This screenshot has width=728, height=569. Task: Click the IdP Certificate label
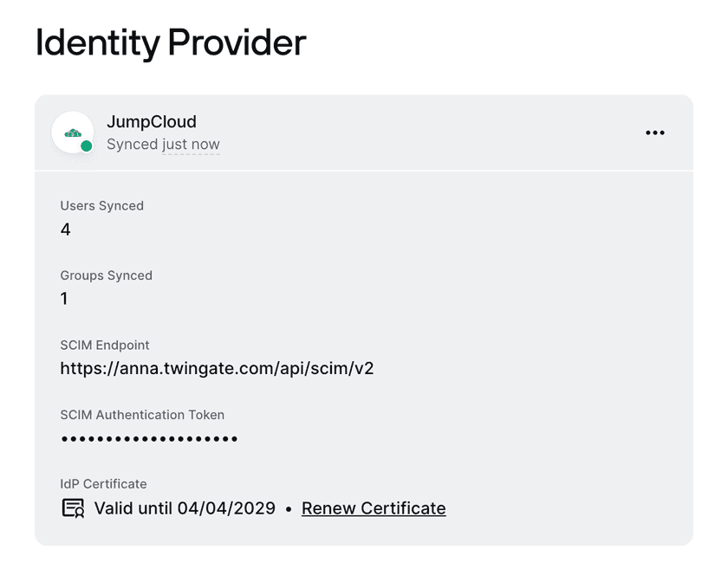tap(103, 484)
